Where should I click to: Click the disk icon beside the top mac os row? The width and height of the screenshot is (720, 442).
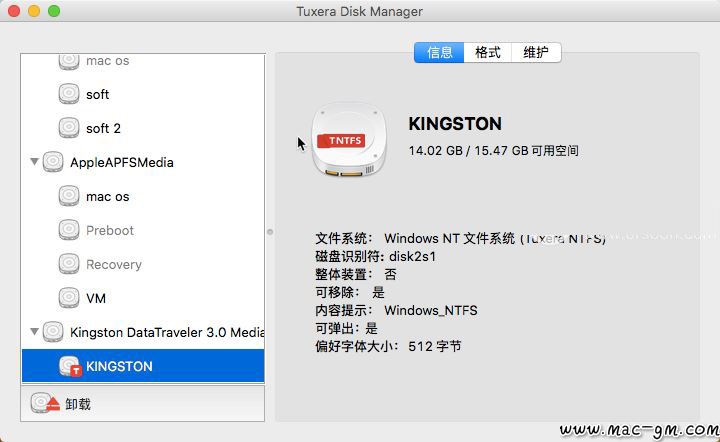point(69,62)
